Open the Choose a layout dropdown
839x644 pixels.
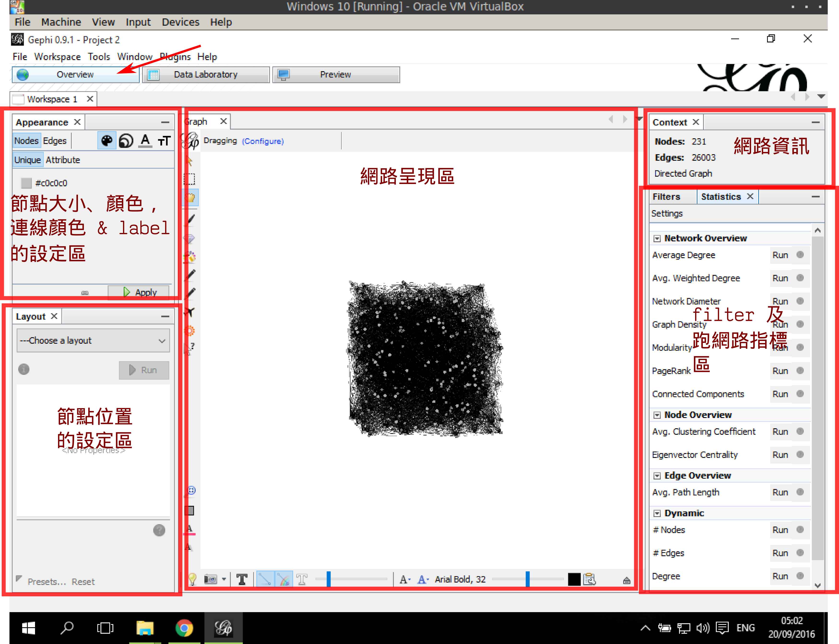click(x=93, y=340)
